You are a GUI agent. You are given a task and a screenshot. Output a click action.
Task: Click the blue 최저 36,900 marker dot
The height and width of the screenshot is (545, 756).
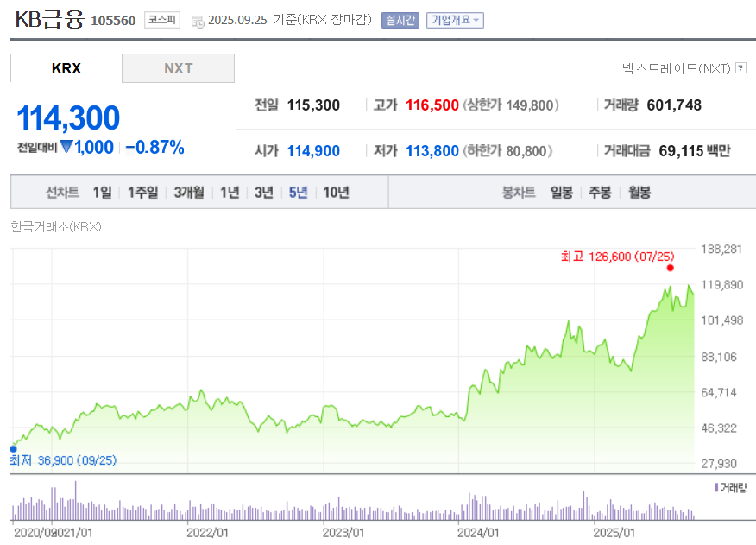click(x=14, y=449)
